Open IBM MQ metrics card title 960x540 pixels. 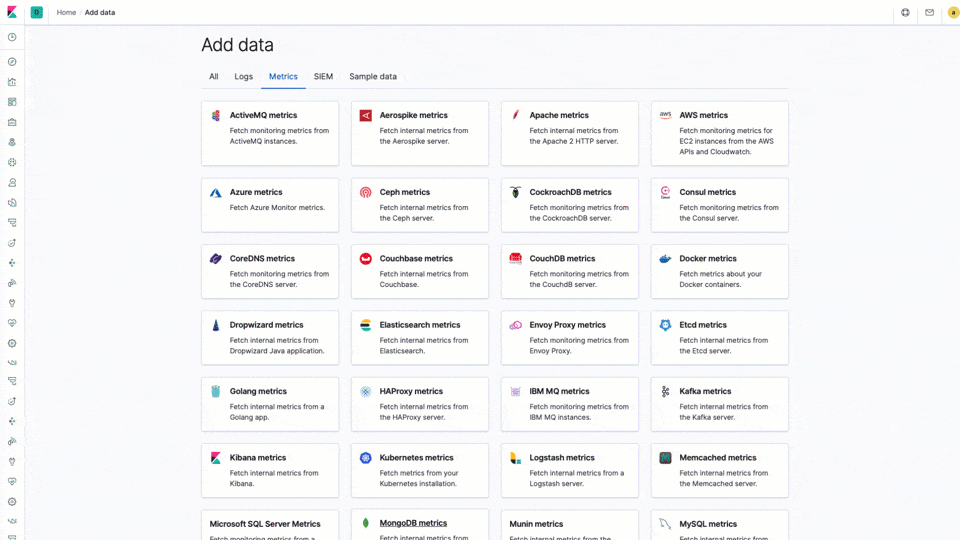[x=560, y=391]
